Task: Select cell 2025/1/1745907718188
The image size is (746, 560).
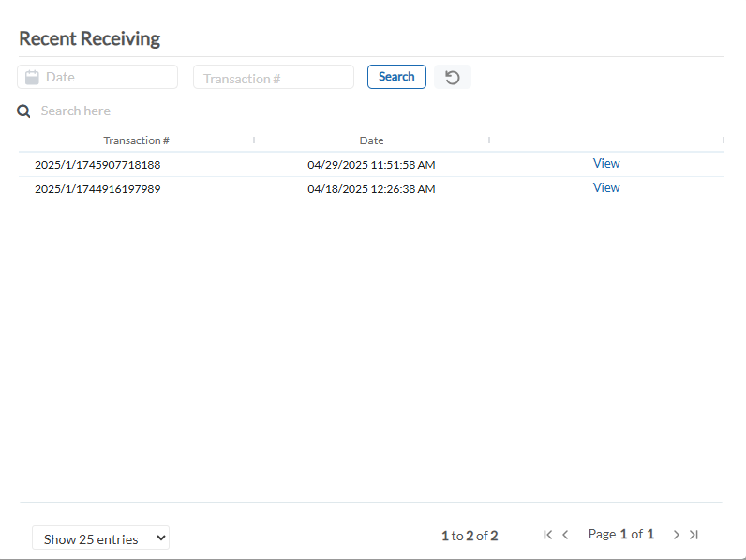Action: (x=97, y=165)
